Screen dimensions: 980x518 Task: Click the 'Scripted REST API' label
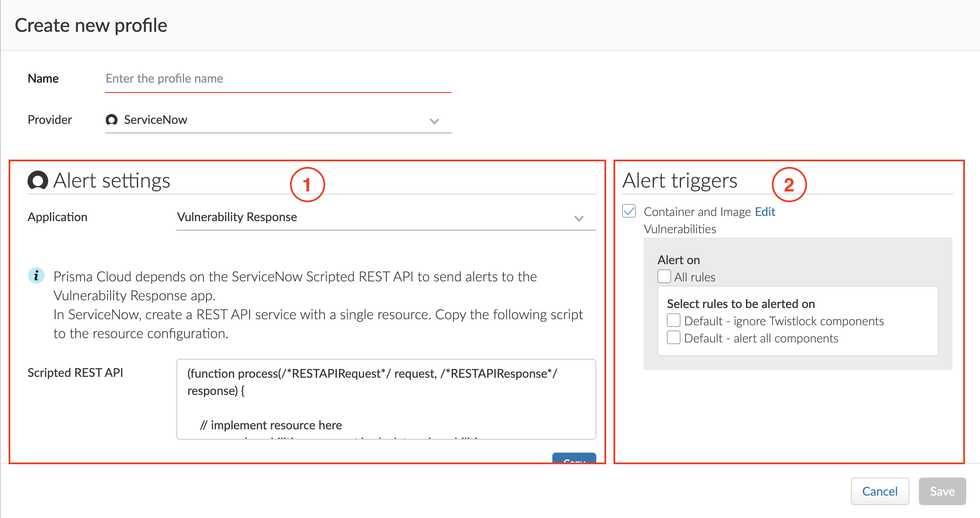tap(75, 373)
